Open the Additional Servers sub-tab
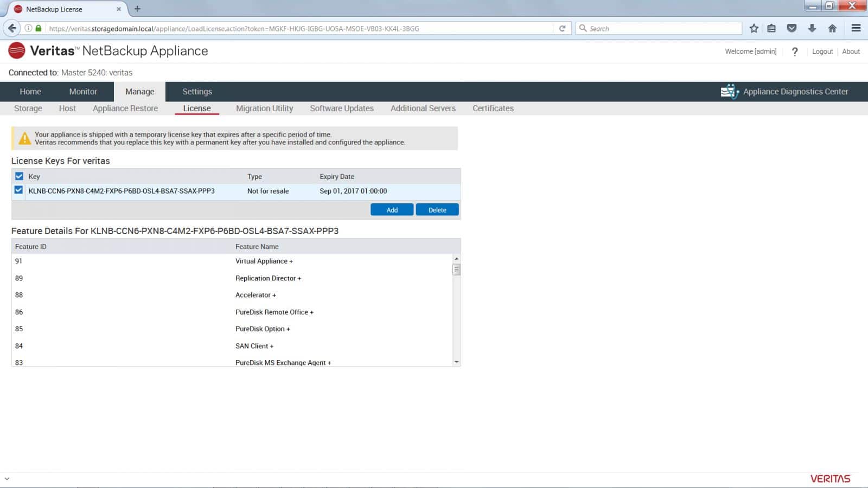This screenshot has height=488, width=868. click(423, 108)
